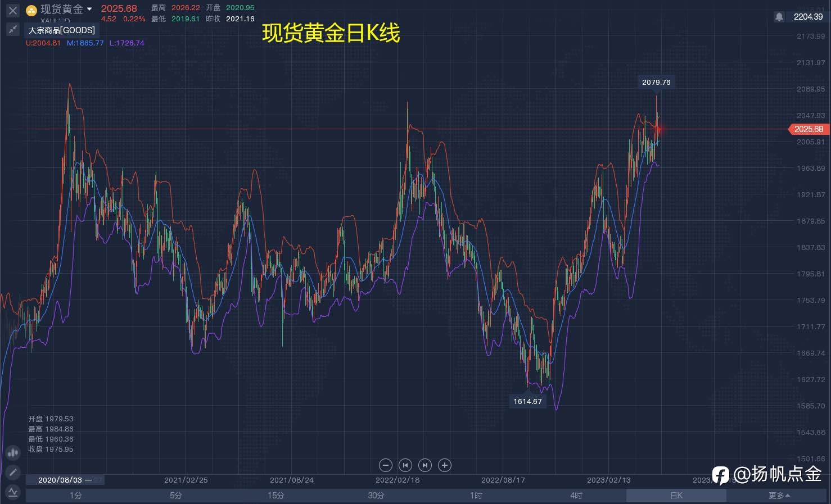Jump to the earliest bar button
831x504 pixels.
click(405, 465)
